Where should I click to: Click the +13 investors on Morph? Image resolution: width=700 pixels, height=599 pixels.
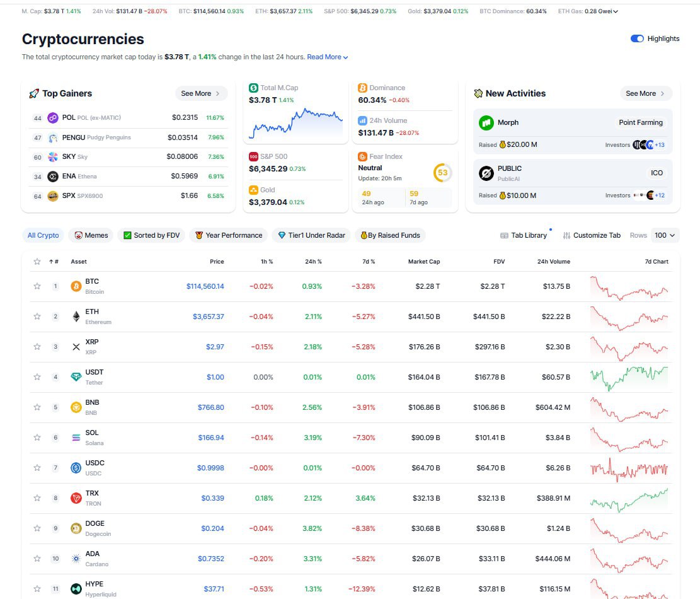coord(660,145)
